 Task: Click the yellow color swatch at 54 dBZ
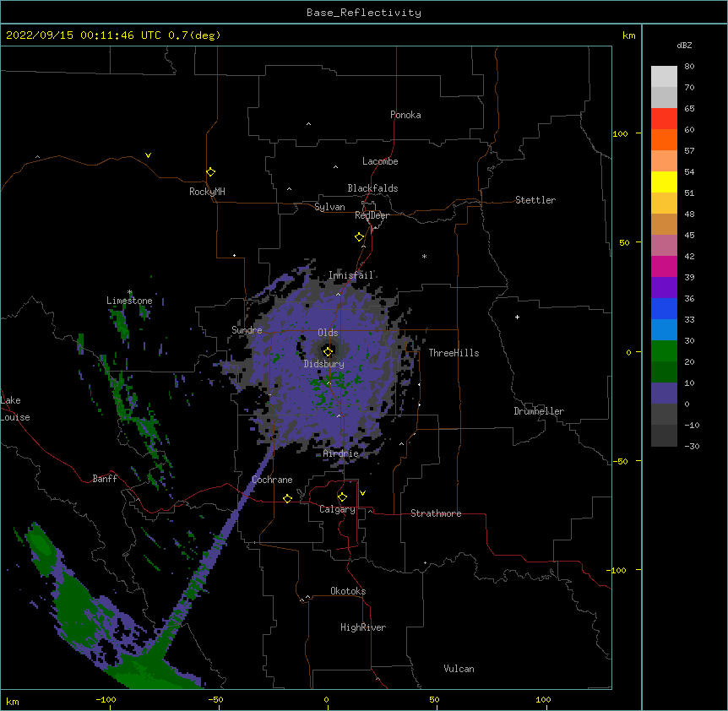click(x=664, y=182)
